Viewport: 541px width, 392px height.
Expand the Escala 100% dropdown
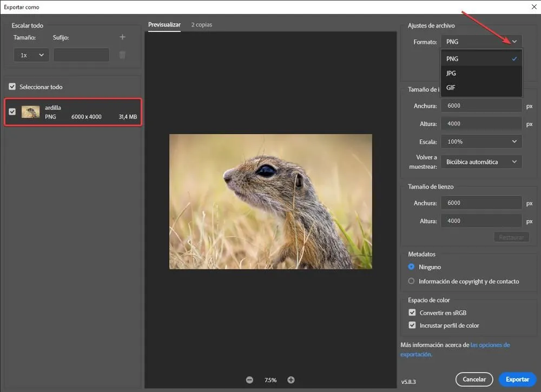tap(481, 142)
